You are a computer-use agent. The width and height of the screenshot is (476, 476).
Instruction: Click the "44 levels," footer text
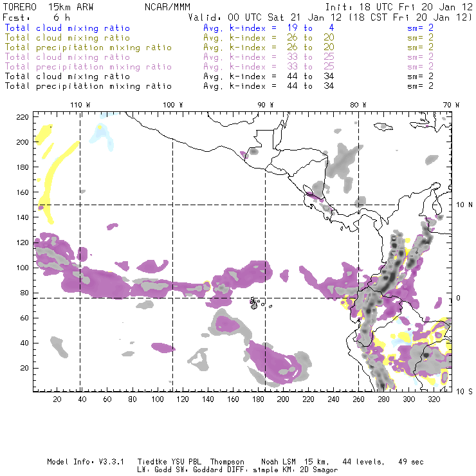(363, 462)
